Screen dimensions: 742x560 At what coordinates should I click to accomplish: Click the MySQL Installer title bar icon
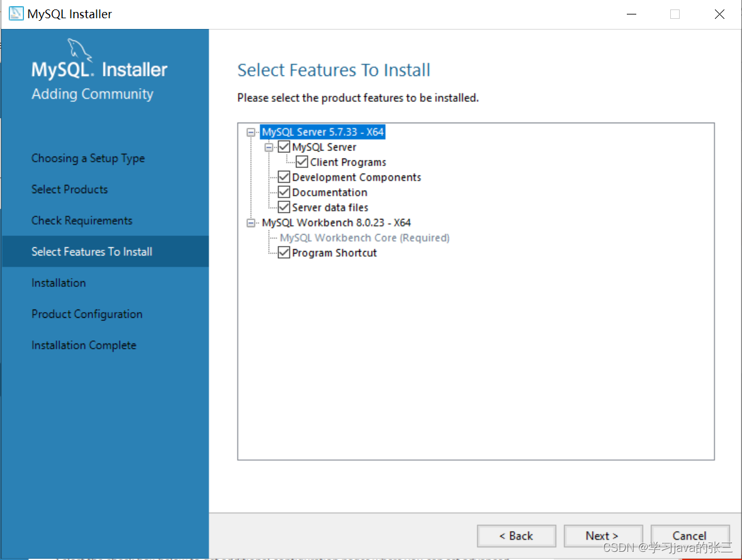(x=16, y=14)
